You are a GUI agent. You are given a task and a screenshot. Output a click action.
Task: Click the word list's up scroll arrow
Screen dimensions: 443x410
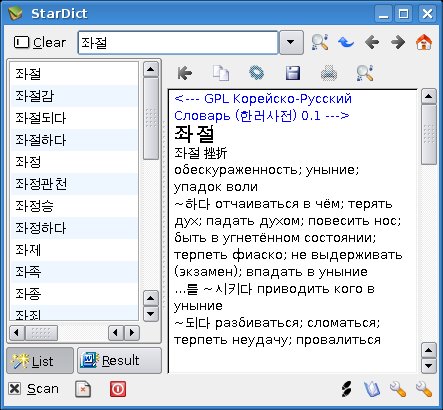(151, 69)
